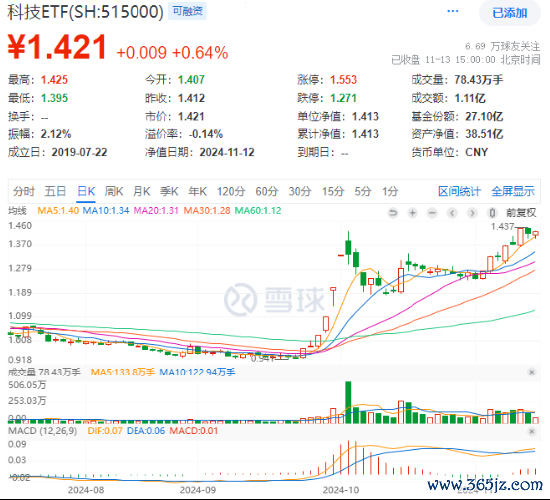
Task: Close the 成交量 volume indicator panel
Action: coord(532,372)
